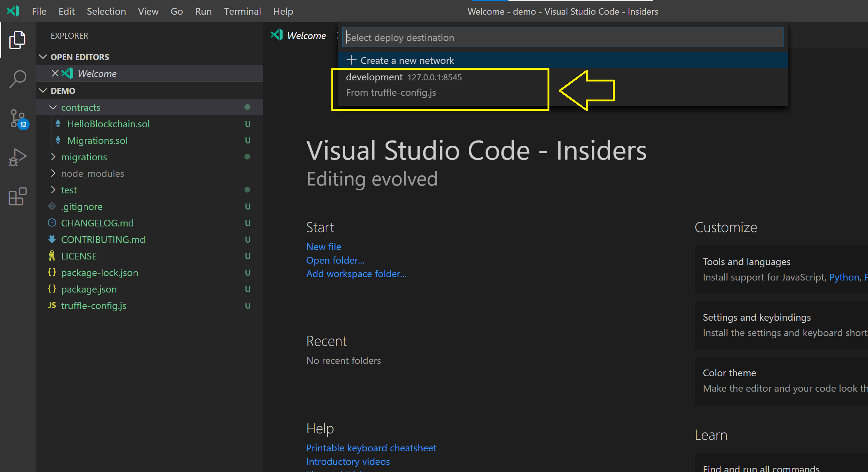Choose Create a new network option

coord(563,60)
